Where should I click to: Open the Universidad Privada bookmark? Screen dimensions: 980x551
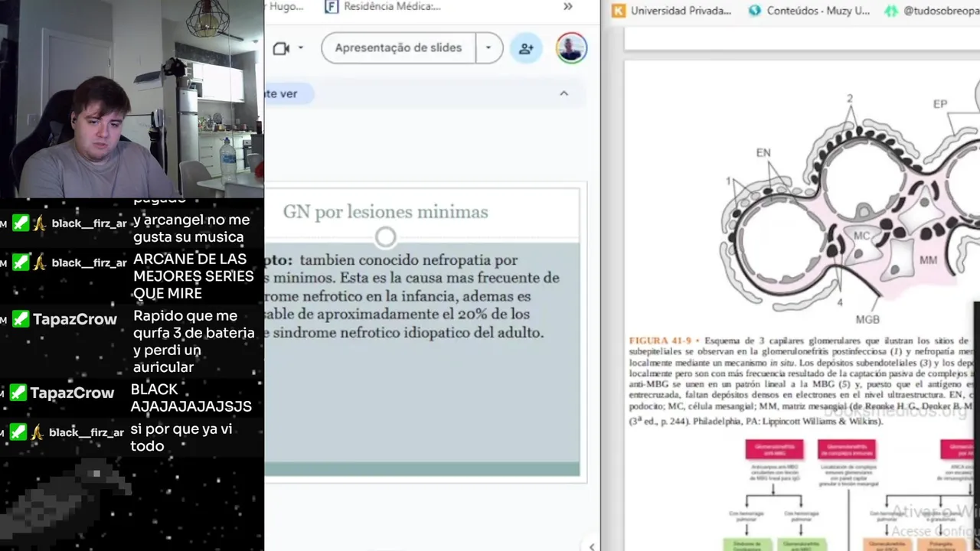[671, 11]
